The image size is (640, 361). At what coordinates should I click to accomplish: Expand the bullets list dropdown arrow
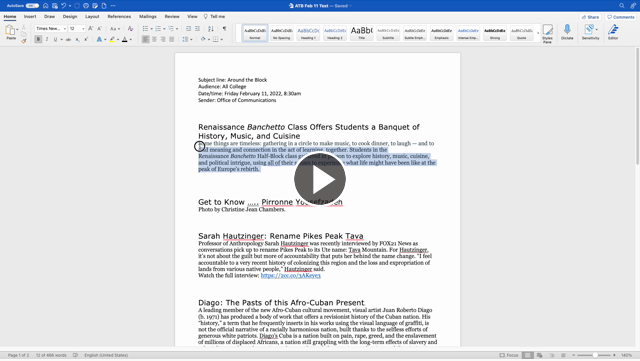tap(151, 29)
